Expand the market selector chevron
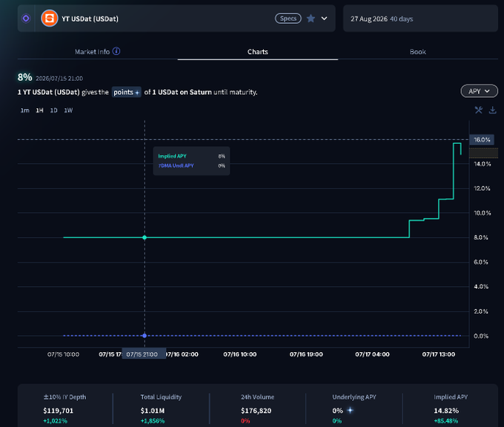Image resolution: width=504 pixels, height=427 pixels. 325,19
